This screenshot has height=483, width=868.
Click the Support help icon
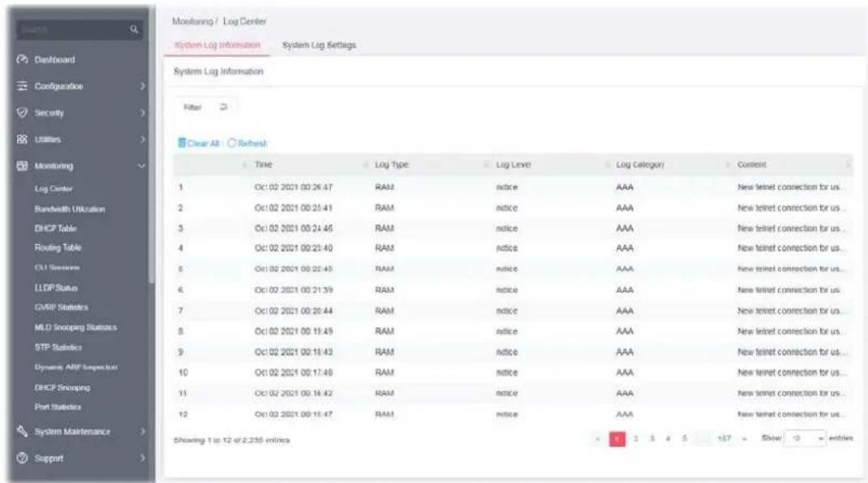coord(22,458)
